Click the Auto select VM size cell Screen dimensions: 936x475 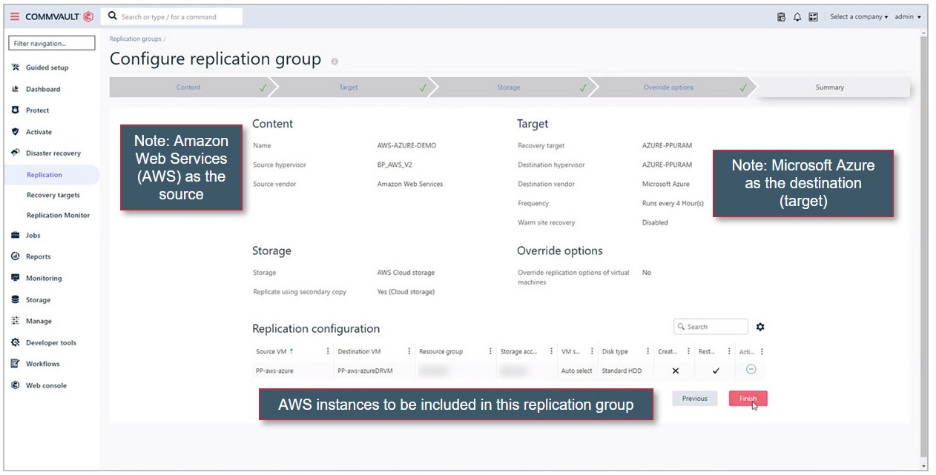(577, 371)
